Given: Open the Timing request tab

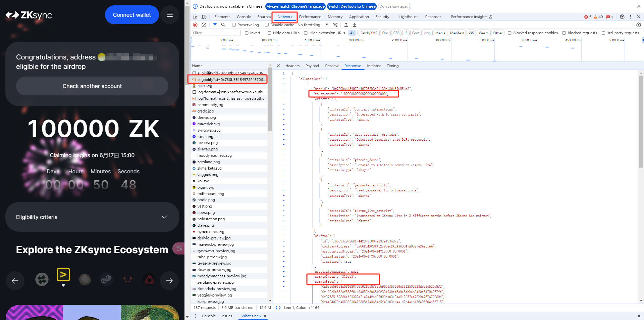Looking at the screenshot, I should click(x=392, y=66).
